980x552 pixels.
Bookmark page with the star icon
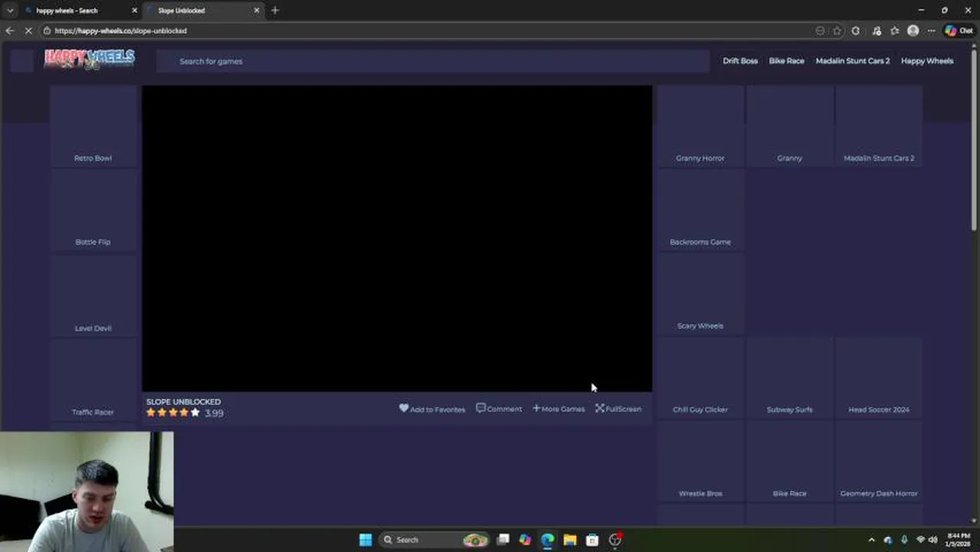[x=837, y=31]
